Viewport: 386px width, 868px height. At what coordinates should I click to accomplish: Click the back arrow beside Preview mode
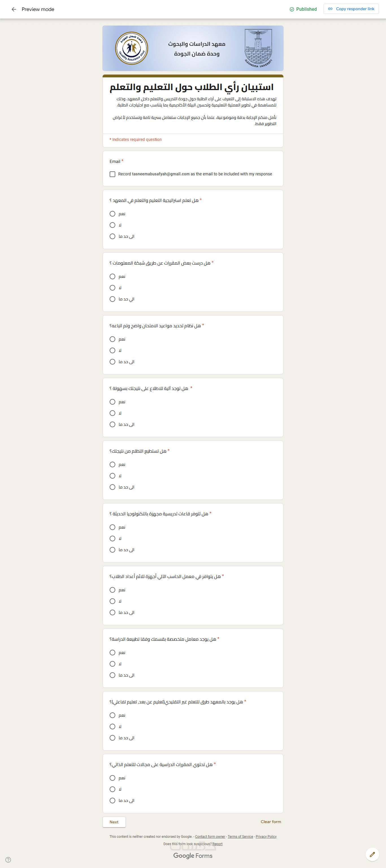(x=14, y=9)
